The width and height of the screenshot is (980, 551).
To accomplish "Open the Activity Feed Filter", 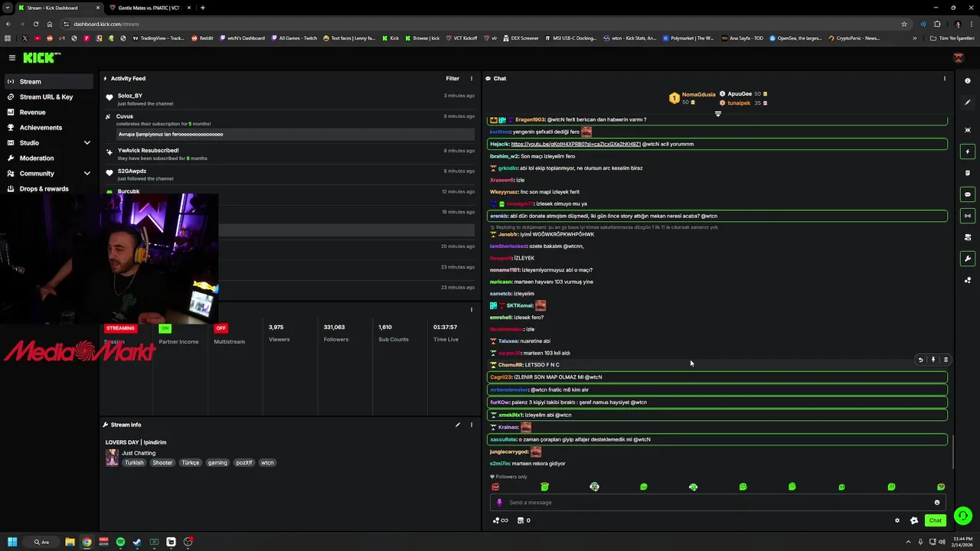I will [x=452, y=78].
